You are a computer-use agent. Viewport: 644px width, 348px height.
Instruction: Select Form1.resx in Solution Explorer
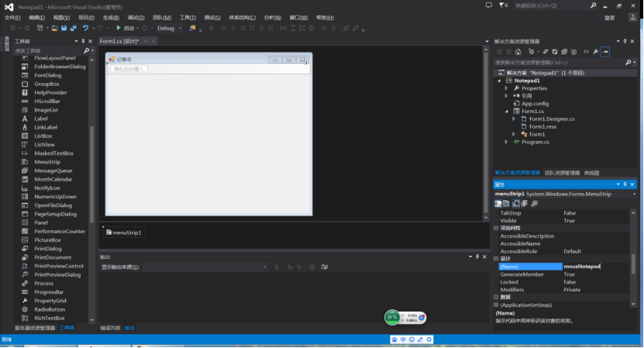(542, 126)
